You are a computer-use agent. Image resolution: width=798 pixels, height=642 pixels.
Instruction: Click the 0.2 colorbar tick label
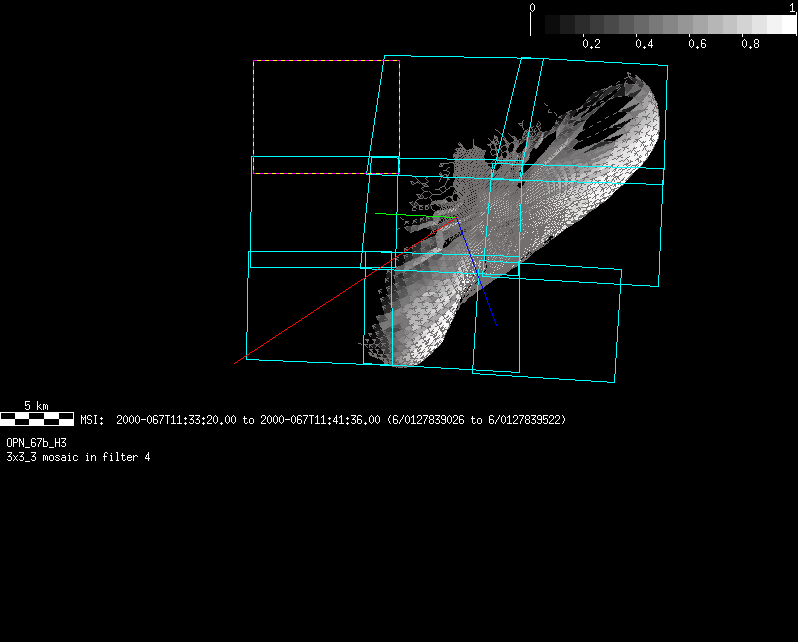click(591, 44)
